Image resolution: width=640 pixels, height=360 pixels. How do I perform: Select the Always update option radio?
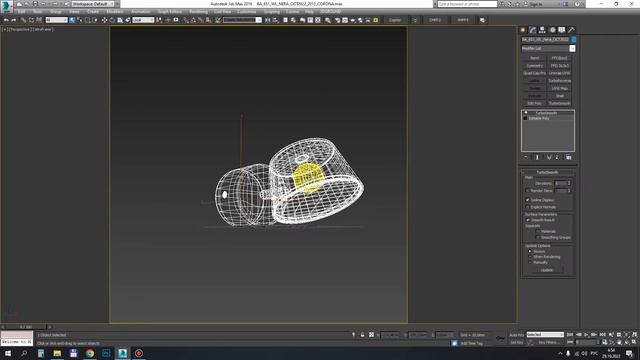[x=530, y=251]
